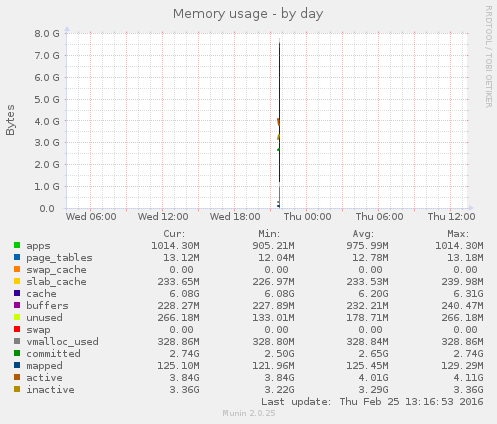Image resolution: width=497 pixels, height=424 pixels.
Task: Click the 'Munin 2.0.25' version text
Action: click(249, 414)
